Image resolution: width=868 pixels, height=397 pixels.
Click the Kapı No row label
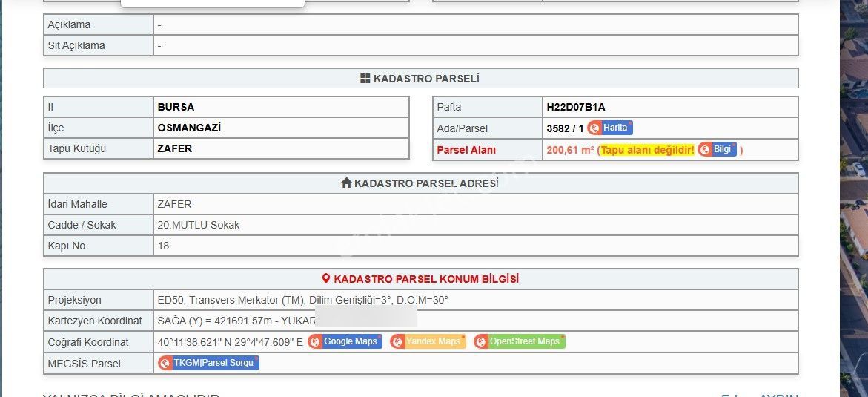(67, 246)
